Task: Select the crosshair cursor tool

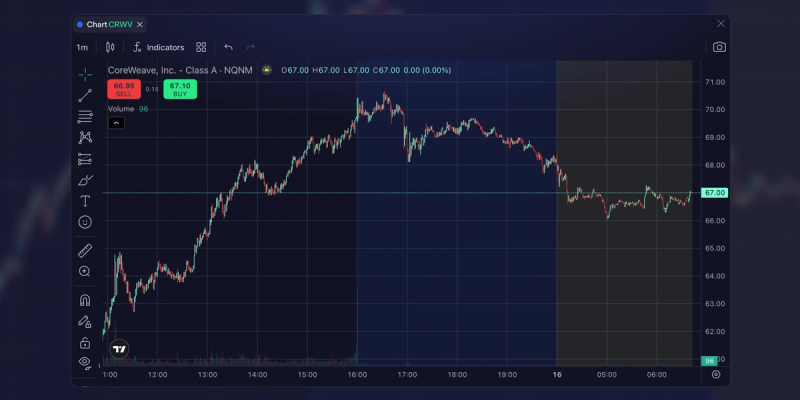Action: point(85,74)
